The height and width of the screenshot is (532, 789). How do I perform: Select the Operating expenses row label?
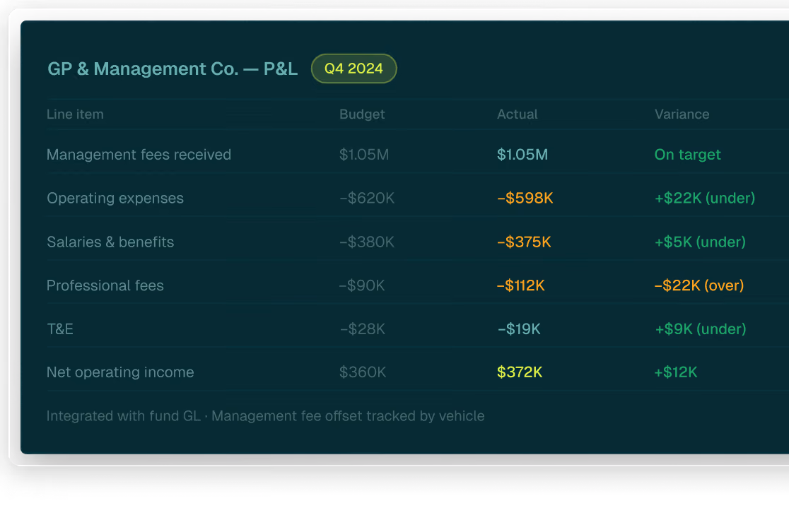pos(115,198)
